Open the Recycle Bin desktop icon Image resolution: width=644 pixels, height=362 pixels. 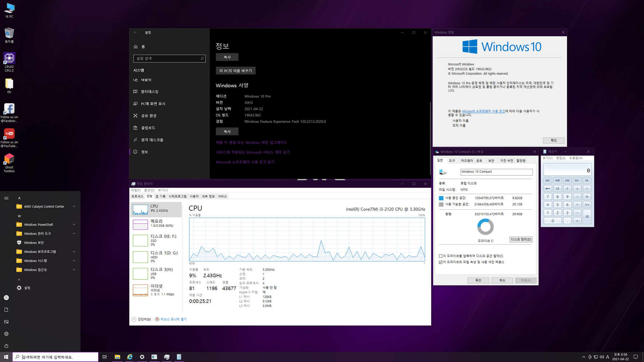coord(9,35)
